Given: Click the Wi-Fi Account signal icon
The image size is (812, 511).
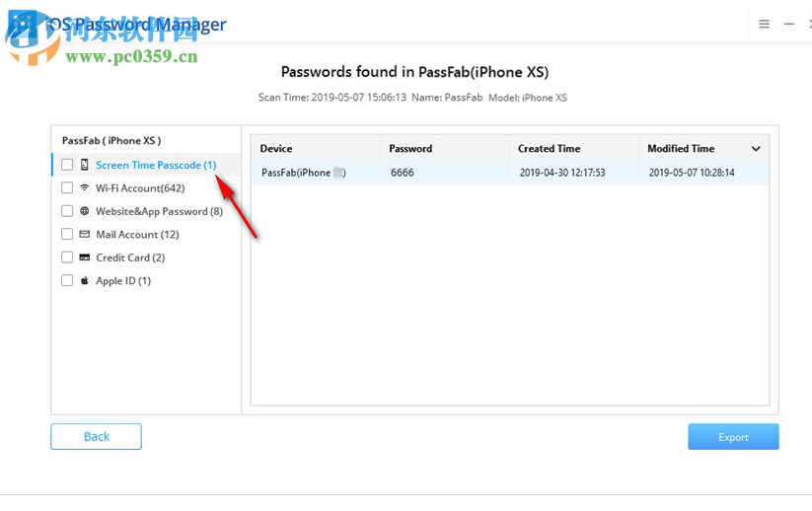Looking at the screenshot, I should tap(85, 187).
